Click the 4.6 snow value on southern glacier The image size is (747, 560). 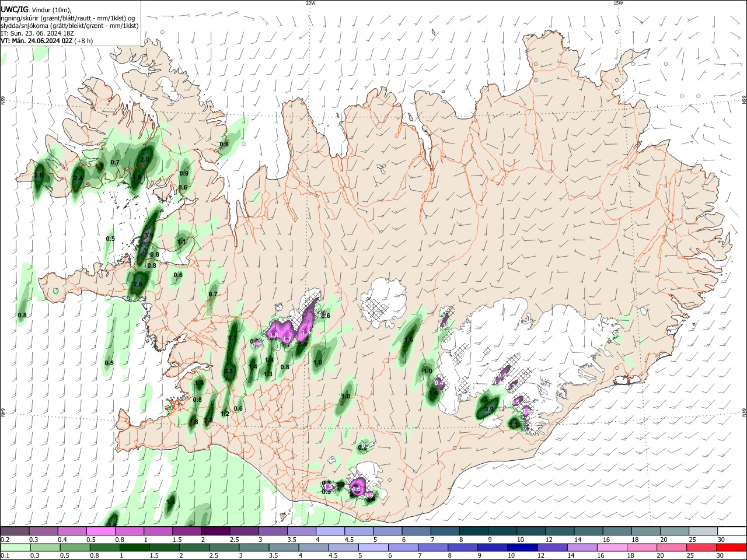(x=356, y=489)
